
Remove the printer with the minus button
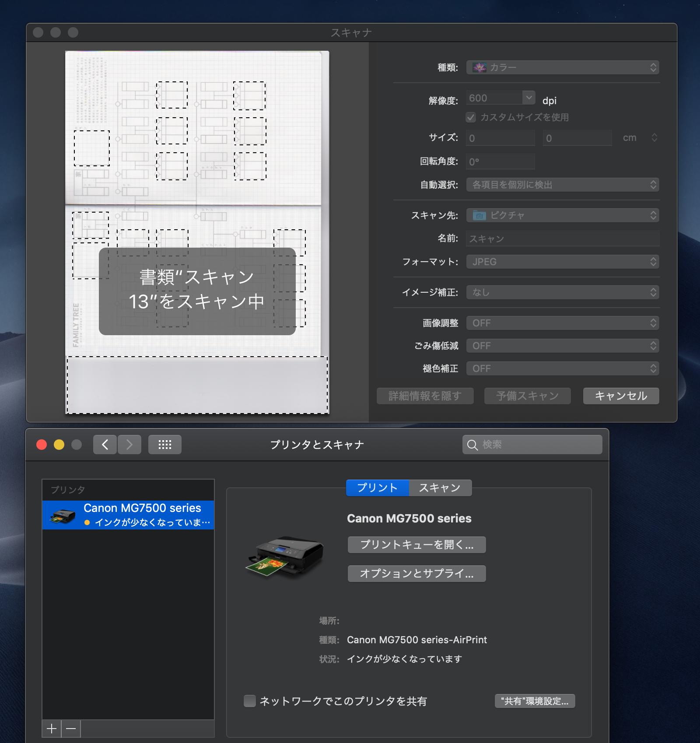(x=71, y=729)
